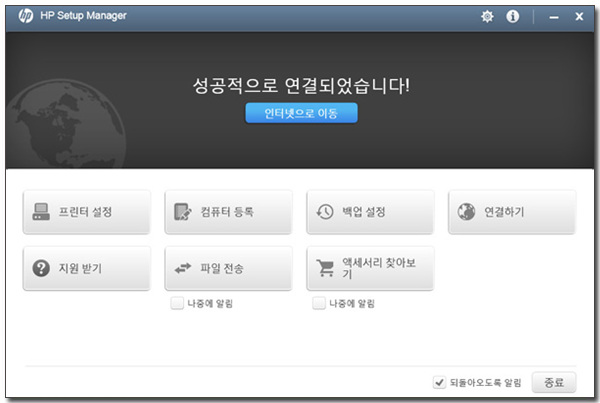Check 나중에 알림 under 액세서리 찾아보기
The width and height of the screenshot is (600, 403).
318,303
